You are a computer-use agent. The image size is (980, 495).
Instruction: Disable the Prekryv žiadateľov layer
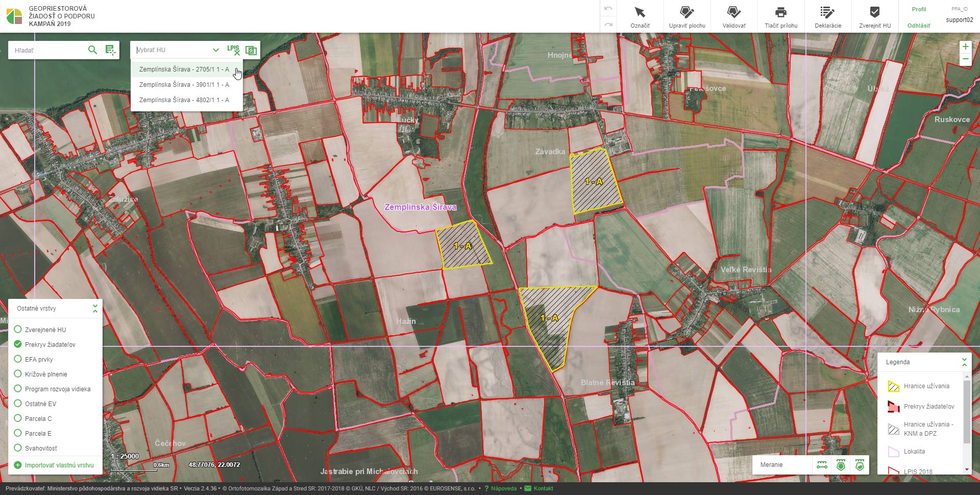pos(18,344)
